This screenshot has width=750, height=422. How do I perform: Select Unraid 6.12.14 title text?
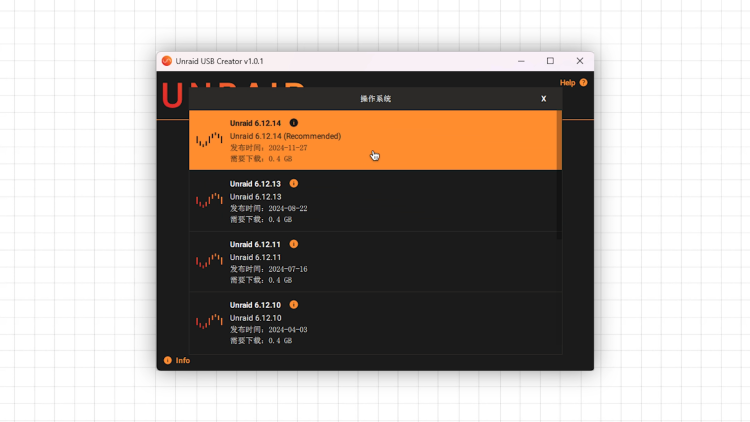click(x=255, y=123)
